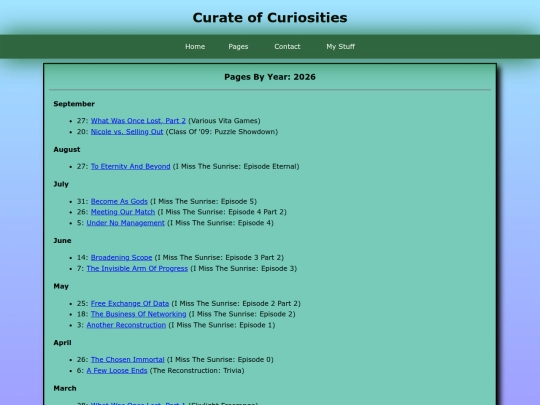This screenshot has width=540, height=405.
Task: Click '(I Miss The Sunrise: Episode 4)' text
Action: (220, 223)
